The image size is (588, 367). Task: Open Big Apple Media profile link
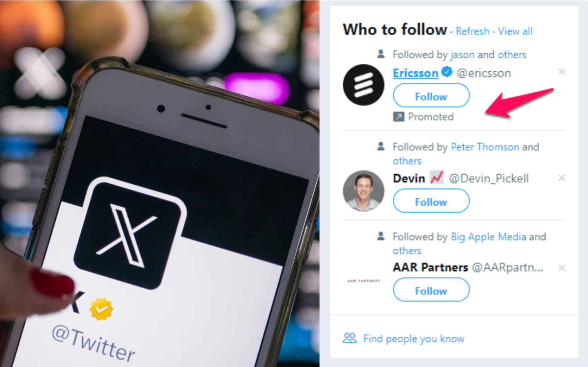point(488,237)
